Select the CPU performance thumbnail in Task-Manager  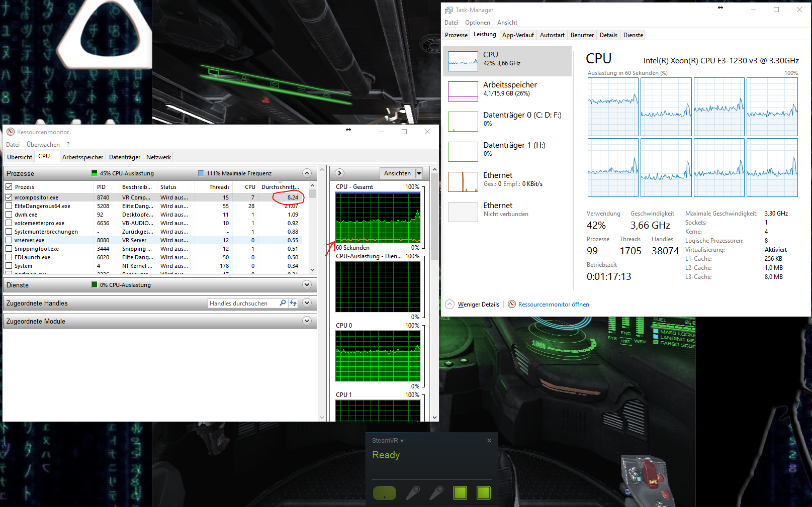pyautogui.click(x=463, y=61)
